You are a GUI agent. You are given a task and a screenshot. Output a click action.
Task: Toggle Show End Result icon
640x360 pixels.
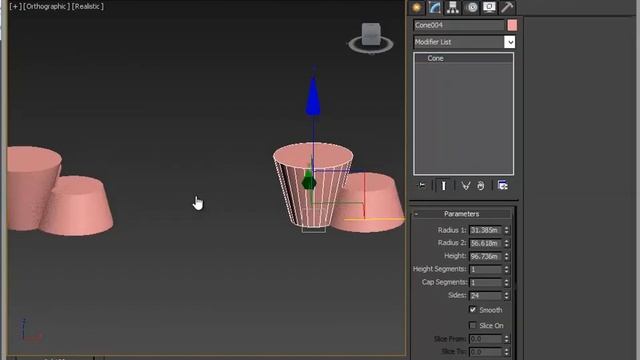(444, 186)
